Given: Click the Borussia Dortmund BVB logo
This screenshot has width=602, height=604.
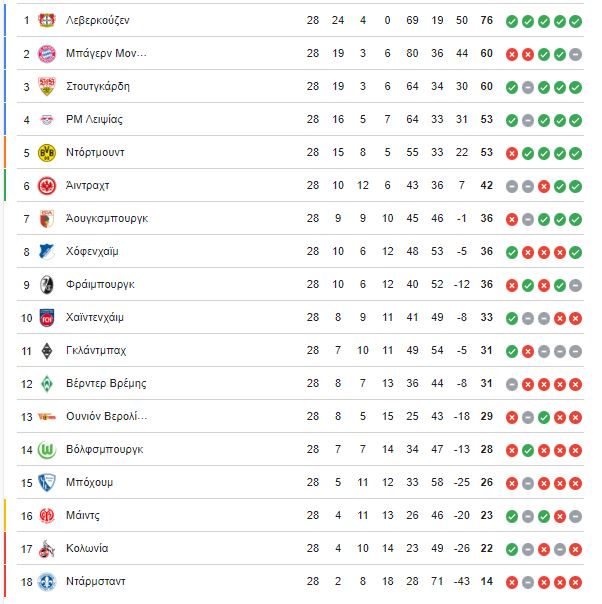Looking at the screenshot, I should pyautogui.click(x=47, y=153).
